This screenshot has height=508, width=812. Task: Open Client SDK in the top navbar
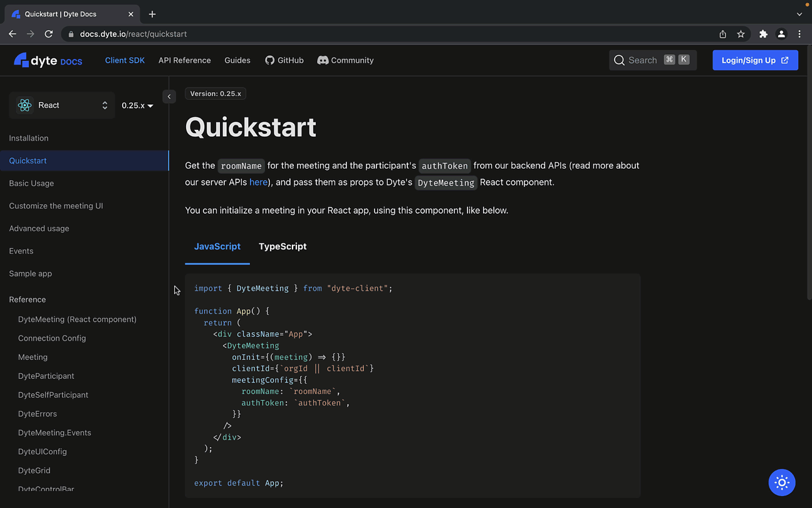tap(125, 60)
